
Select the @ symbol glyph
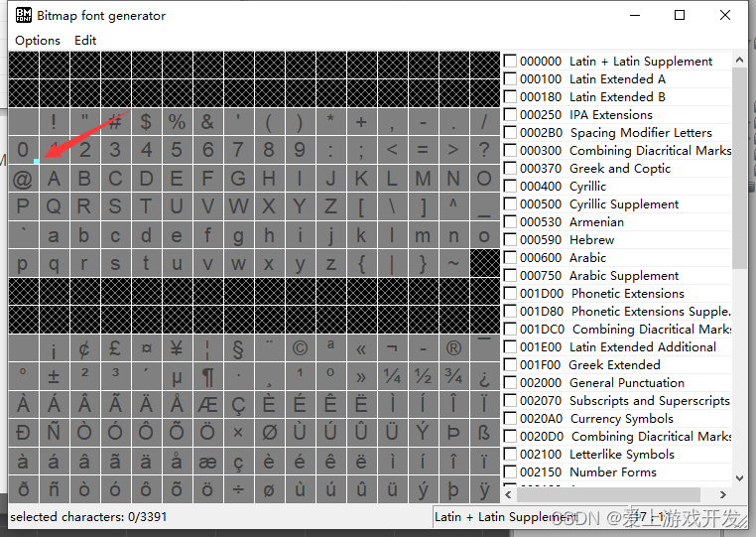tap(23, 179)
